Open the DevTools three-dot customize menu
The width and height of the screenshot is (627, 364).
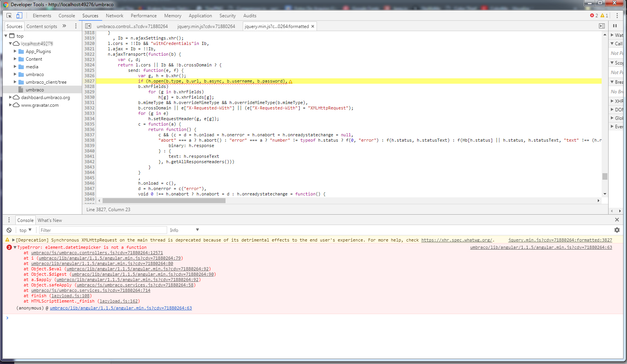click(x=617, y=16)
